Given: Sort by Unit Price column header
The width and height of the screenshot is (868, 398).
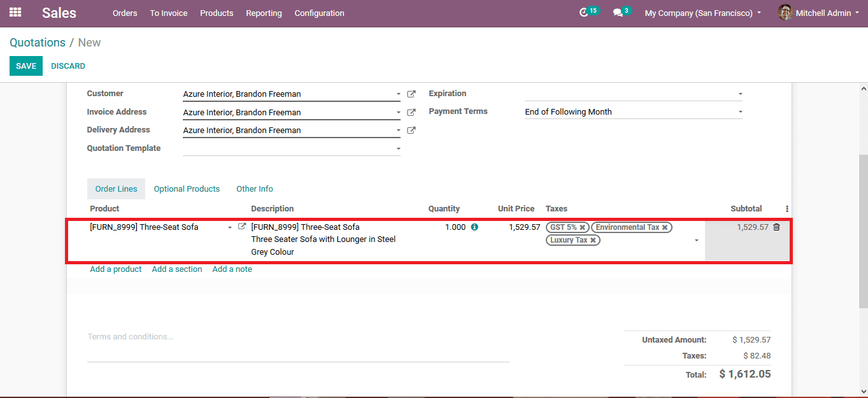Looking at the screenshot, I should (516, 209).
